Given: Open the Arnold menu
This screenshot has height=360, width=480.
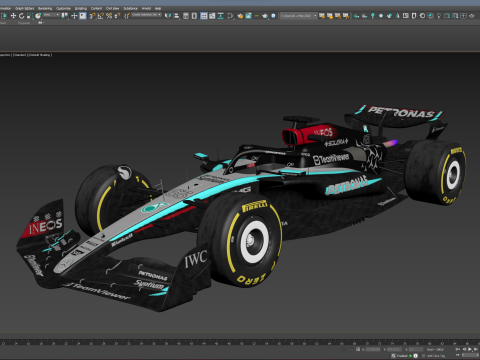Looking at the screenshot, I should tap(146, 8).
